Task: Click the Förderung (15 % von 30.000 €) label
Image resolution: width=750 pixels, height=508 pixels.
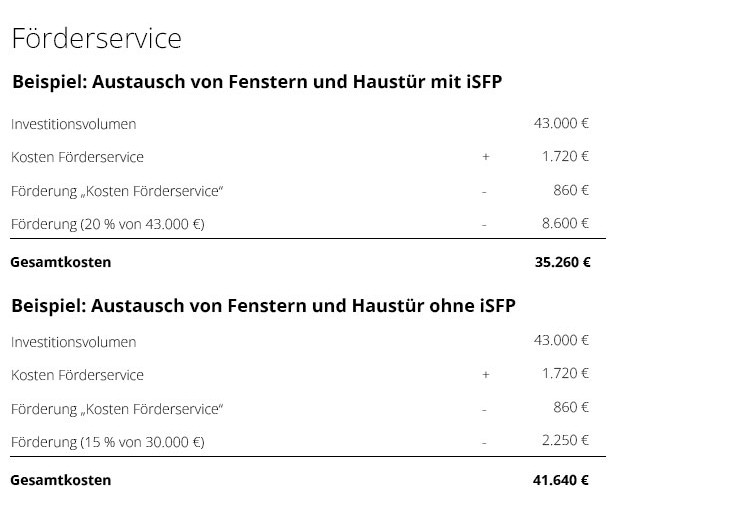Action: click(x=107, y=441)
